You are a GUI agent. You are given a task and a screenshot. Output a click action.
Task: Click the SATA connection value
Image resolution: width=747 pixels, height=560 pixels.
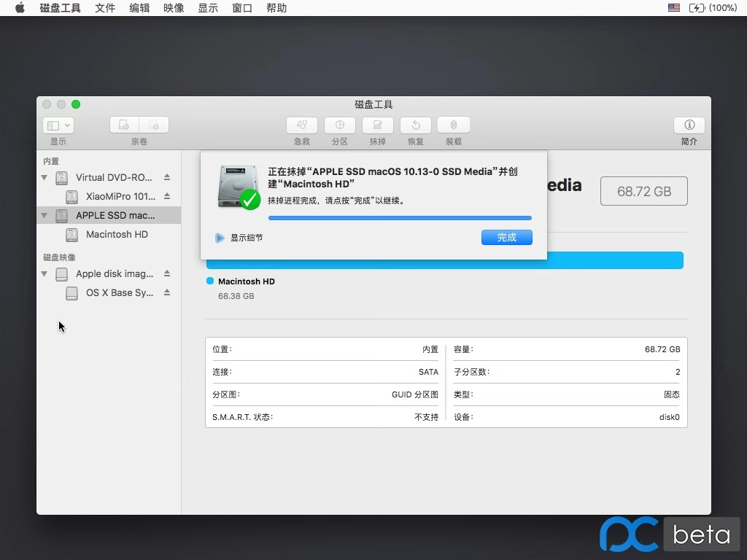[428, 372]
